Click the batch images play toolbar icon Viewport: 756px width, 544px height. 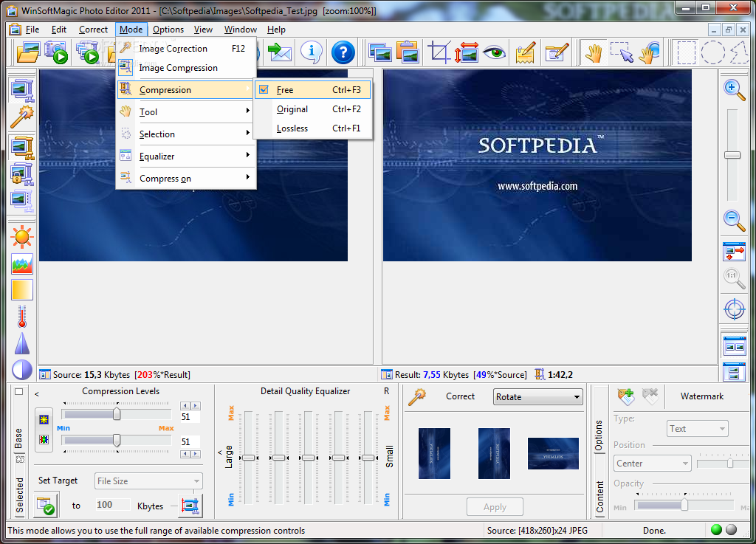tap(87, 52)
